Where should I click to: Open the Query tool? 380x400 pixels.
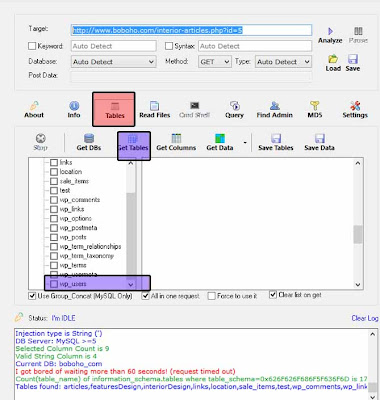234,110
